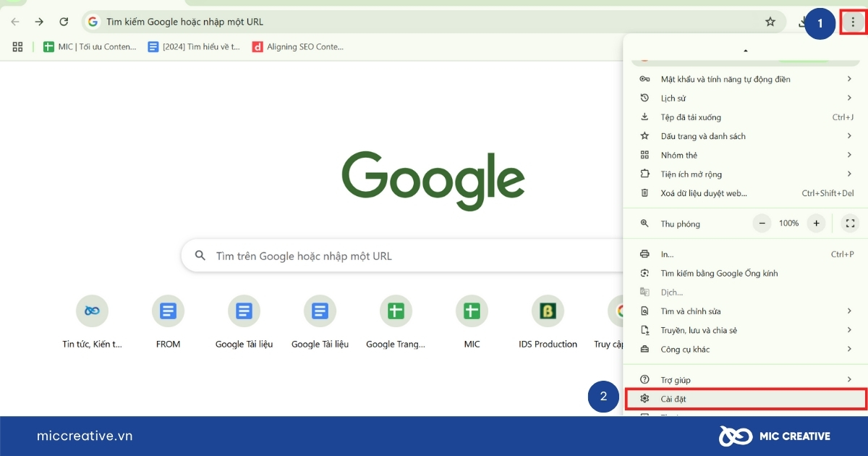This screenshot has width=868, height=456.
Task: Open the FROM shortcut tile
Action: 168,323
